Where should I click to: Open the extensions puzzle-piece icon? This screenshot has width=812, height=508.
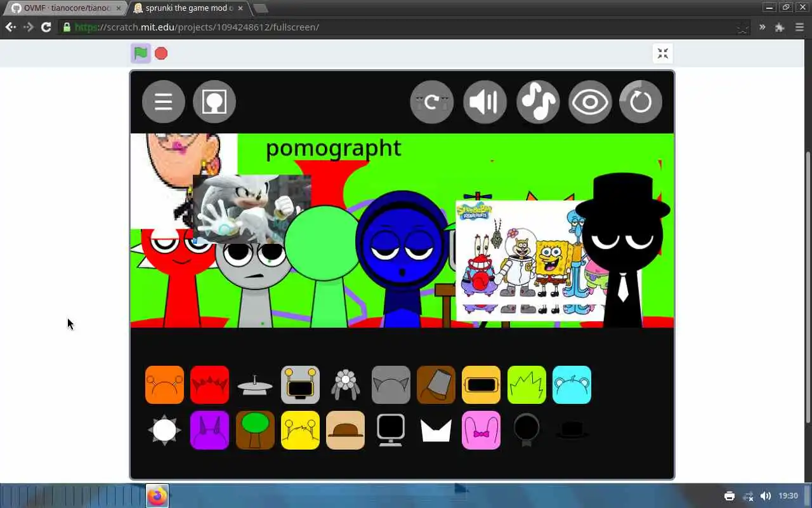point(780,27)
